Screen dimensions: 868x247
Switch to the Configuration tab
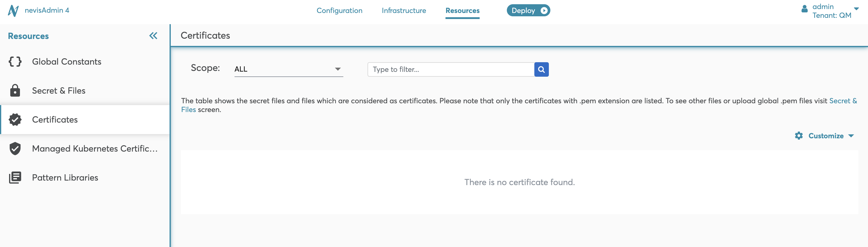(339, 11)
